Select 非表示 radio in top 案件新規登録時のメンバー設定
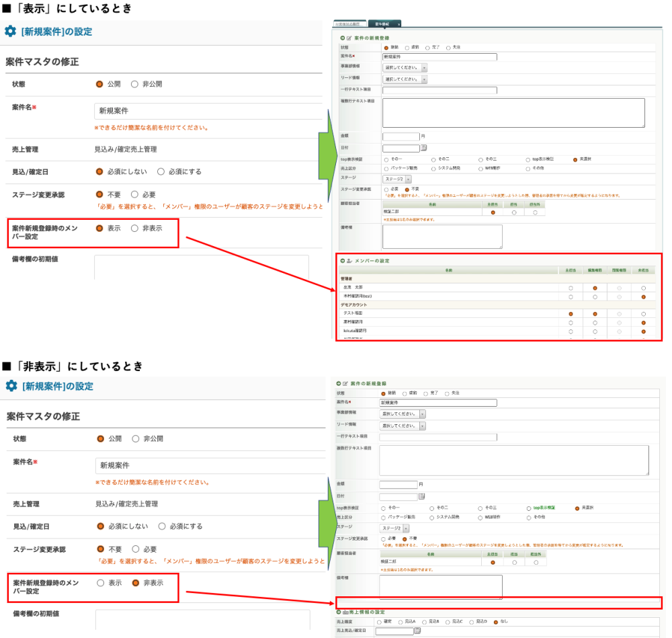 coord(134,229)
